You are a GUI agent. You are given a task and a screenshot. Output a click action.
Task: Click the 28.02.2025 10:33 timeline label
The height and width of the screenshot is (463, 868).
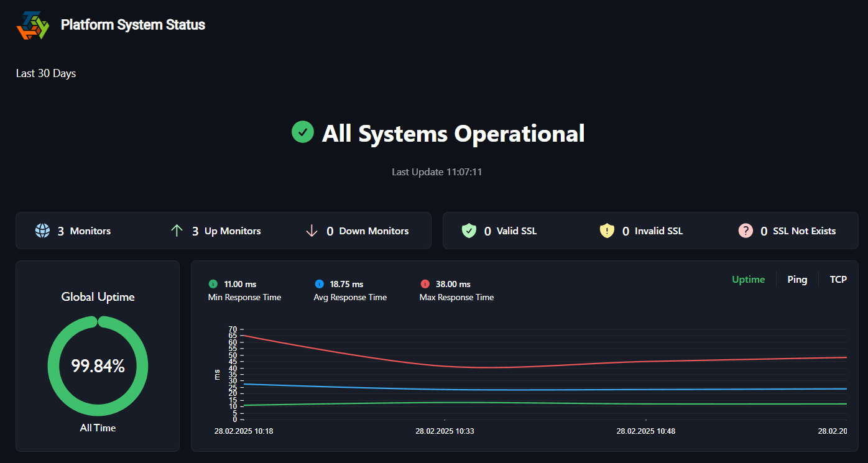[x=445, y=431]
